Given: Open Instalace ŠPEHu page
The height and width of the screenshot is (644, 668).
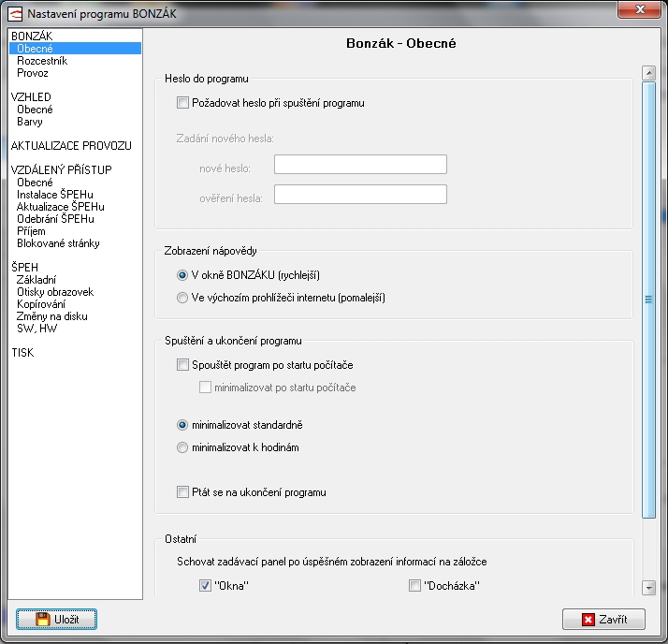Looking at the screenshot, I should tap(55, 195).
